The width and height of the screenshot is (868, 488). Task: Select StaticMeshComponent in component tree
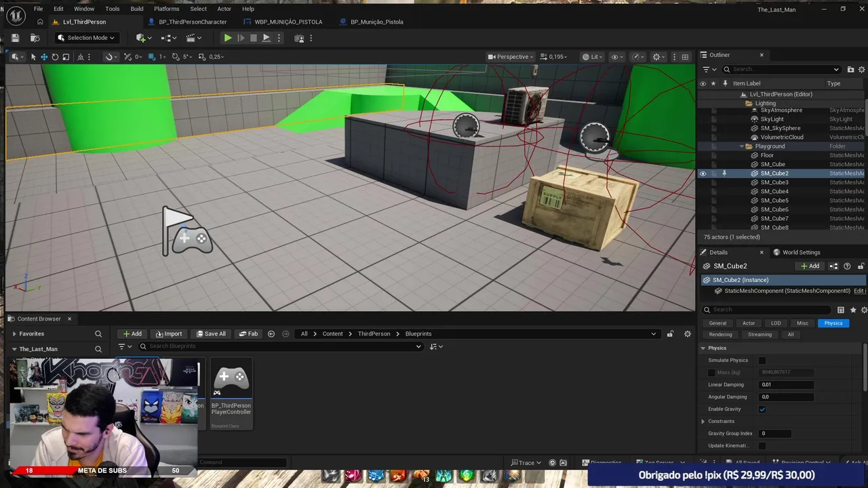(787, 291)
